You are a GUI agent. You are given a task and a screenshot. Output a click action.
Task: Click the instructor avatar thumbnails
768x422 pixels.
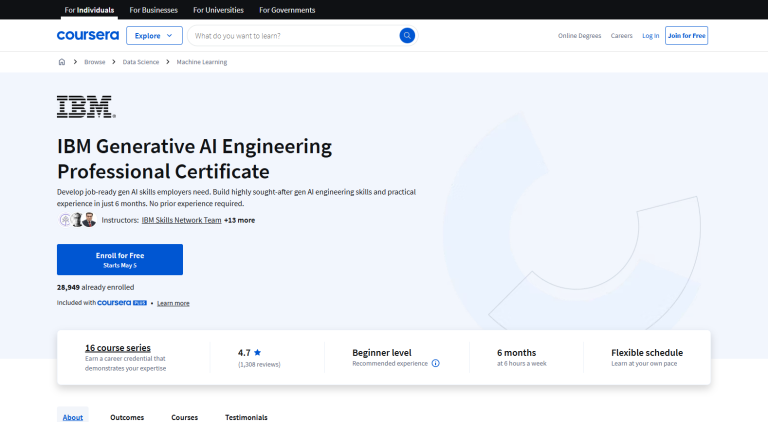click(x=77, y=220)
